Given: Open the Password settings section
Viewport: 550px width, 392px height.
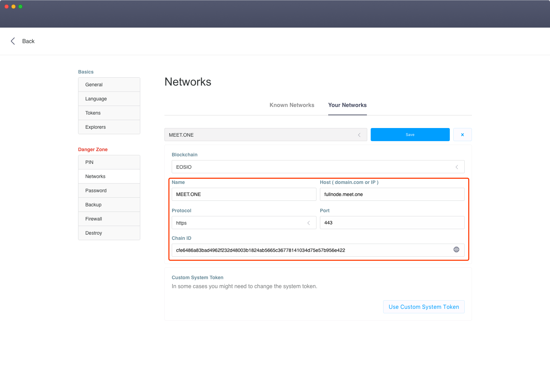Looking at the screenshot, I should (x=109, y=190).
